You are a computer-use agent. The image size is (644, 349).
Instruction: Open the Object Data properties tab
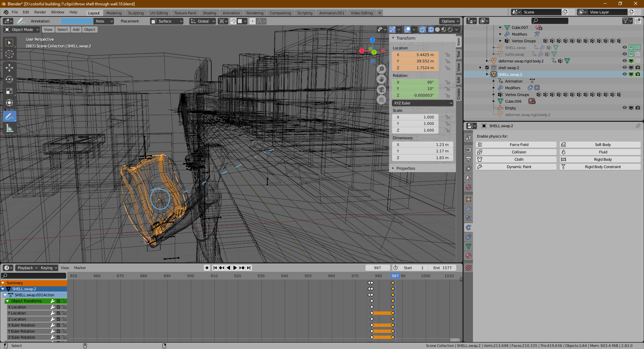(x=469, y=246)
